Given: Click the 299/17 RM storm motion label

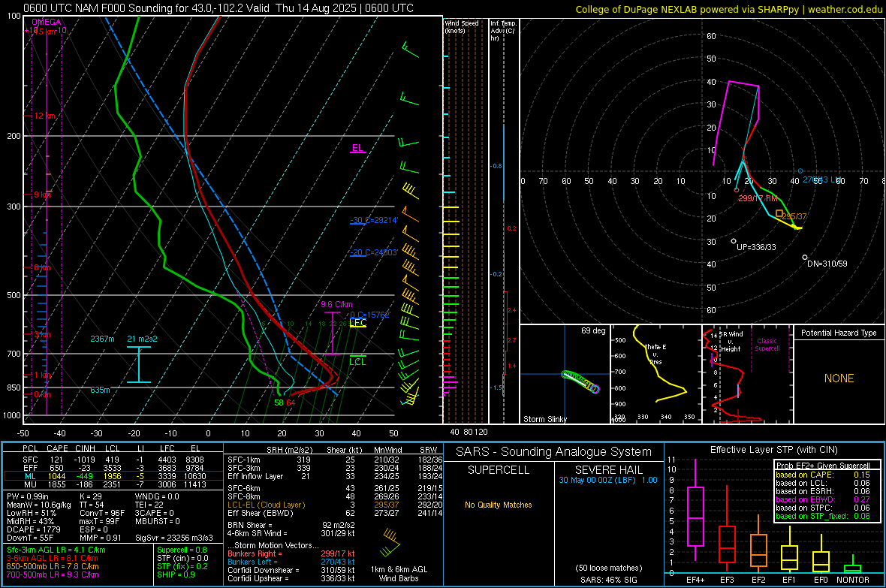Looking at the screenshot, I should pyautogui.click(x=758, y=198).
